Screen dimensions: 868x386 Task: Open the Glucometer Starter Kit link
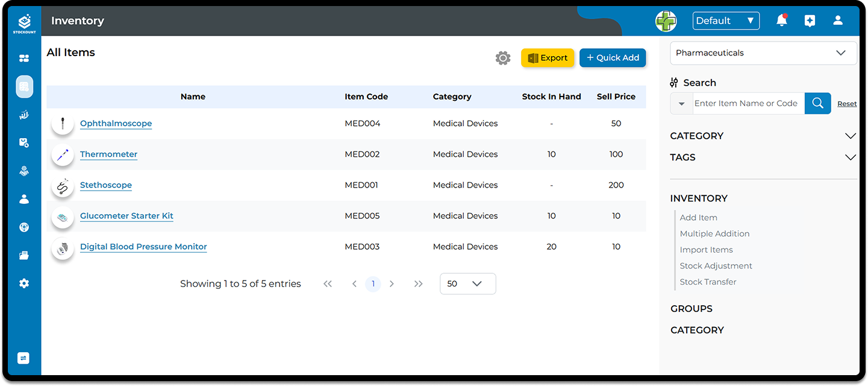click(x=126, y=215)
